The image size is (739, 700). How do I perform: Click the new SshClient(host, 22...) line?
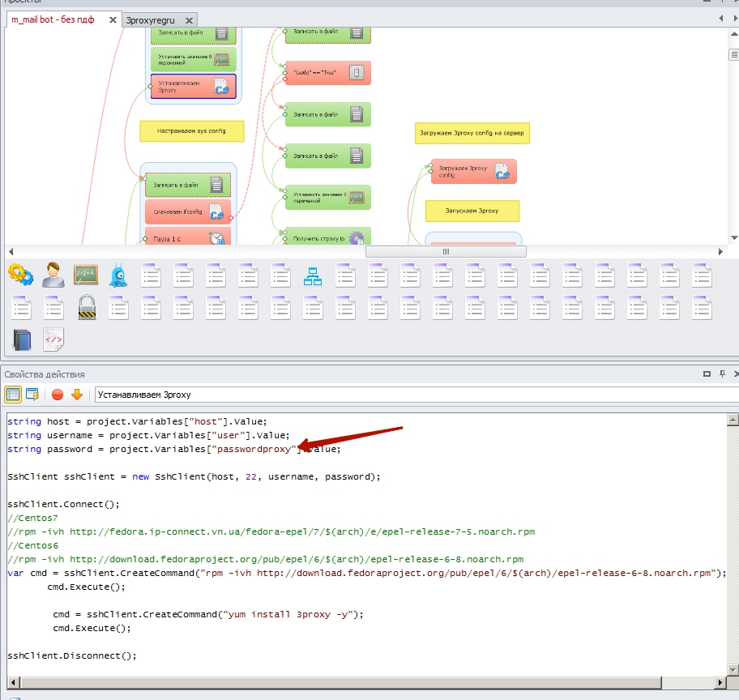click(x=194, y=476)
